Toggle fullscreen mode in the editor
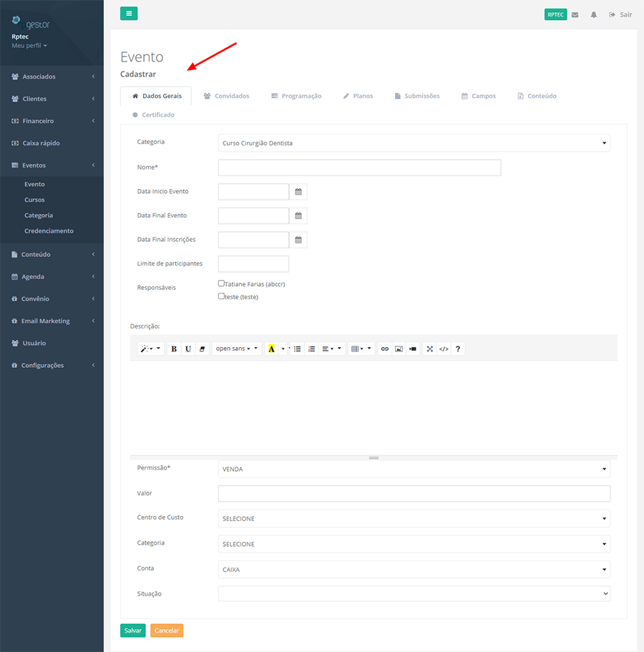Viewport: 644px width, 652px height. (430, 349)
